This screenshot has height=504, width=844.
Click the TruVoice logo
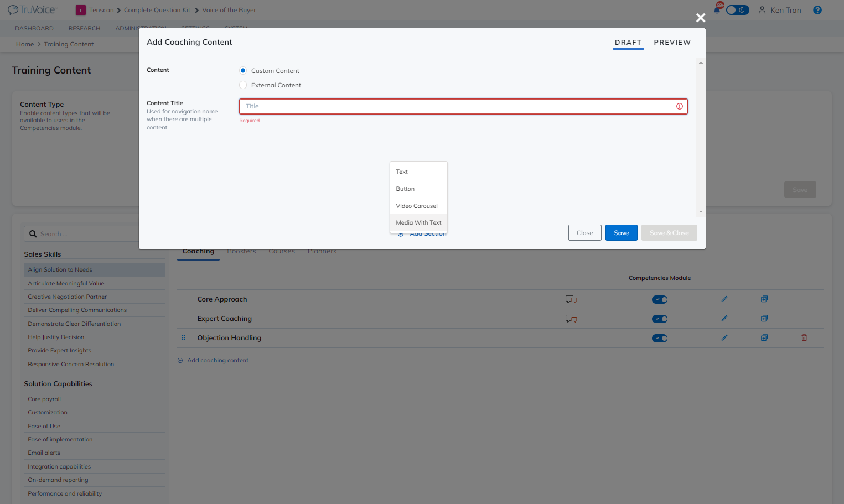point(32,10)
